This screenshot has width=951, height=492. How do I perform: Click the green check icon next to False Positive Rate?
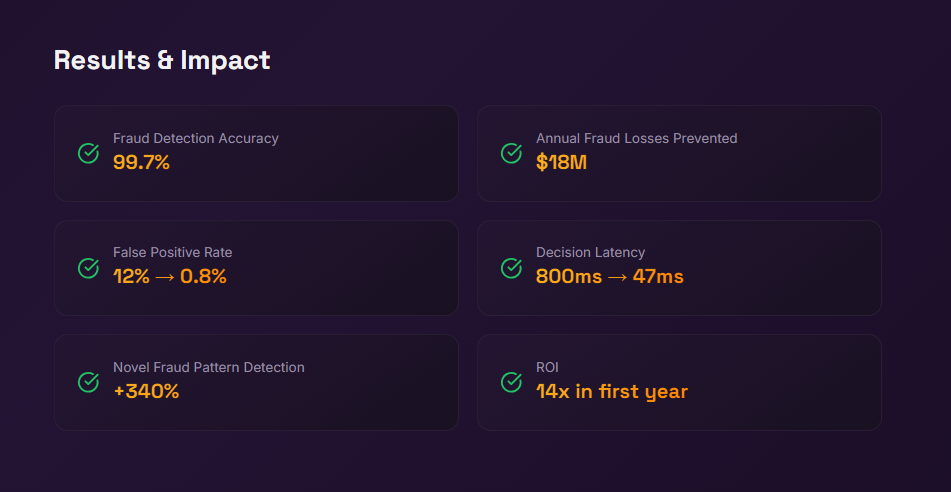(88, 268)
